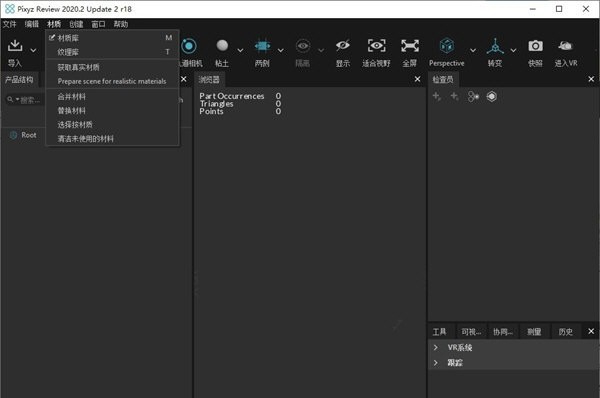Select the 转变 transform gizmo icon
Image resolution: width=600 pixels, height=398 pixels.
495,46
